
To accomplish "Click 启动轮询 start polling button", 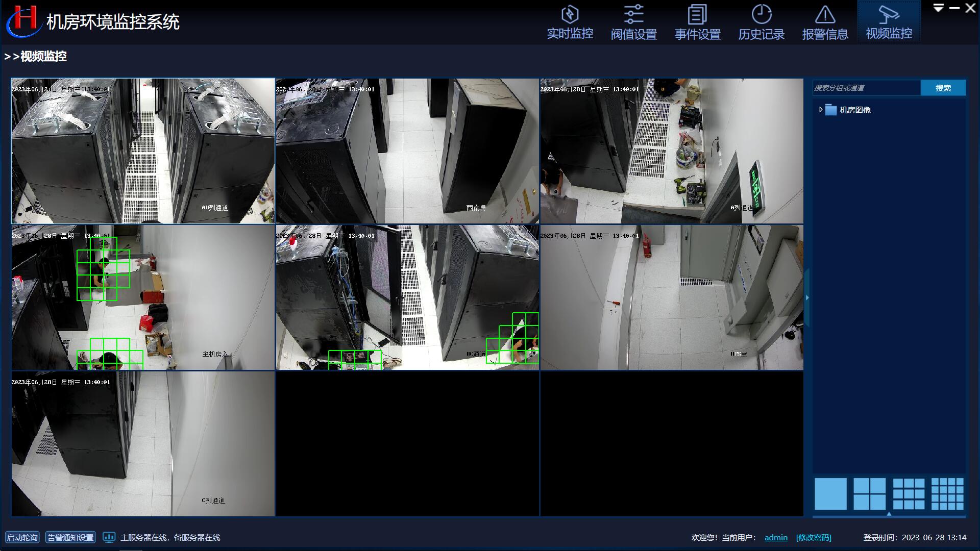I will coord(22,537).
